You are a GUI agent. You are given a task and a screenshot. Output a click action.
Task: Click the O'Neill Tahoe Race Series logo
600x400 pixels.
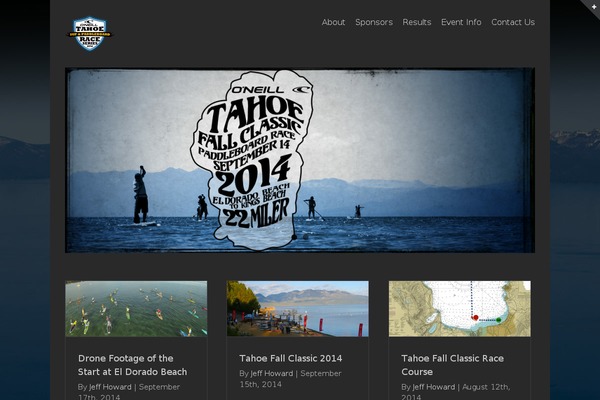90,33
